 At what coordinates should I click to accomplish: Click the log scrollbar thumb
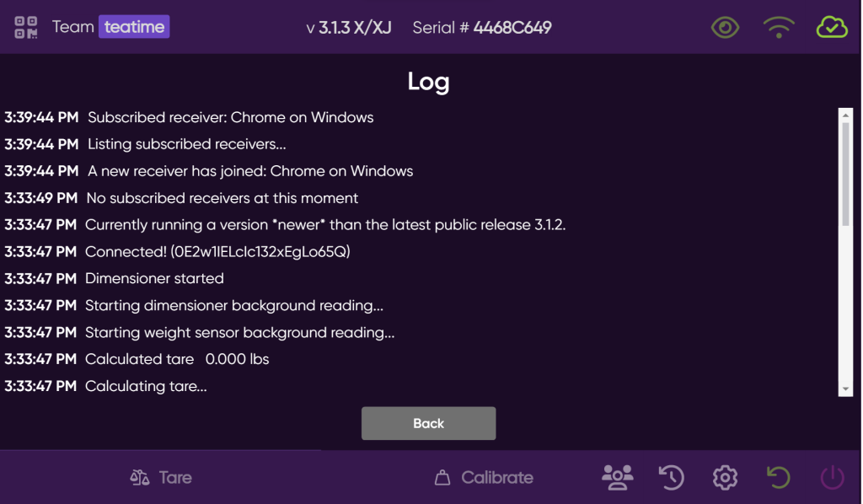(x=845, y=173)
